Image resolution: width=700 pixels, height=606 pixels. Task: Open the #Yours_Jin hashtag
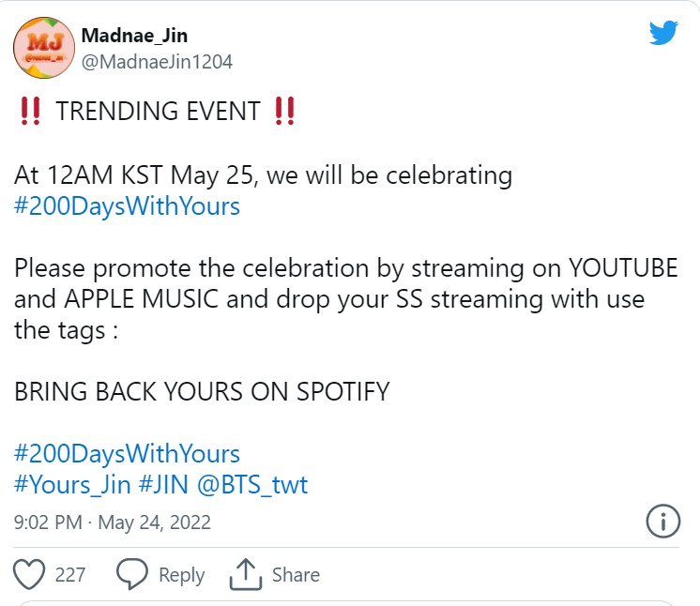point(73,485)
